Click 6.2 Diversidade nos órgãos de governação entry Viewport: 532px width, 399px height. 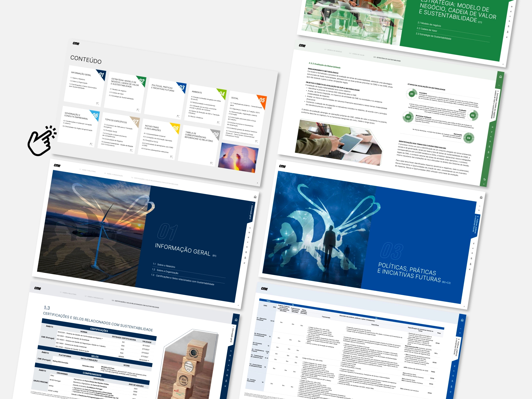77,128
